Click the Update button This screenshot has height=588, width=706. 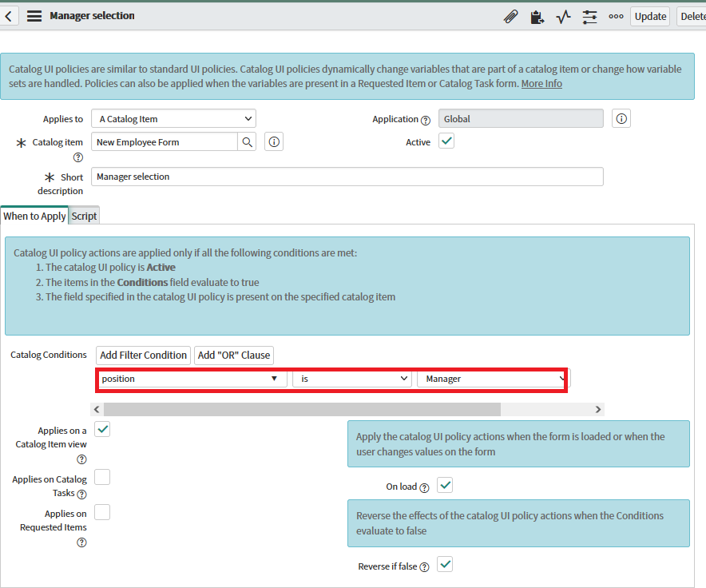point(650,17)
